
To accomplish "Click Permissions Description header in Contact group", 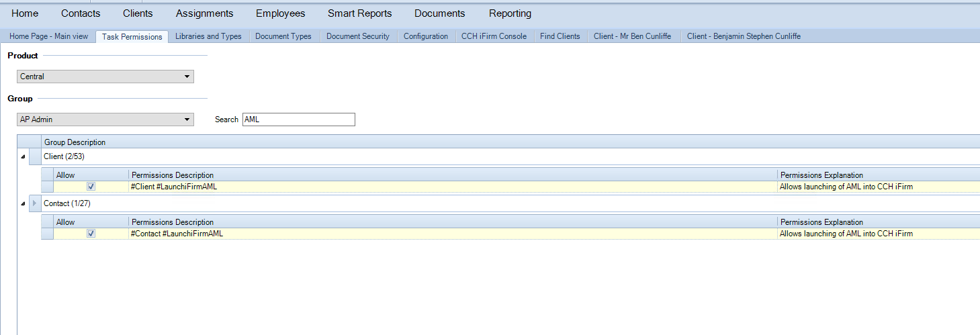I will coord(453,222).
